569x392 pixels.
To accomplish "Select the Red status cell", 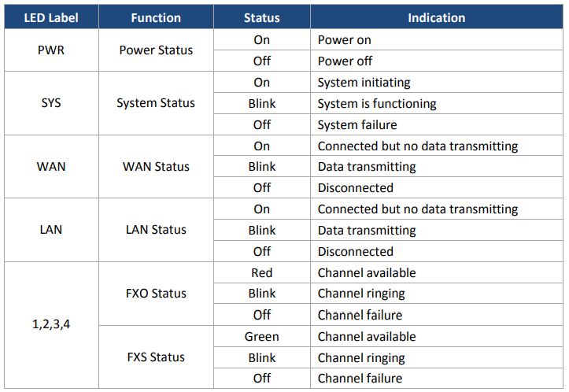I will click(262, 272).
